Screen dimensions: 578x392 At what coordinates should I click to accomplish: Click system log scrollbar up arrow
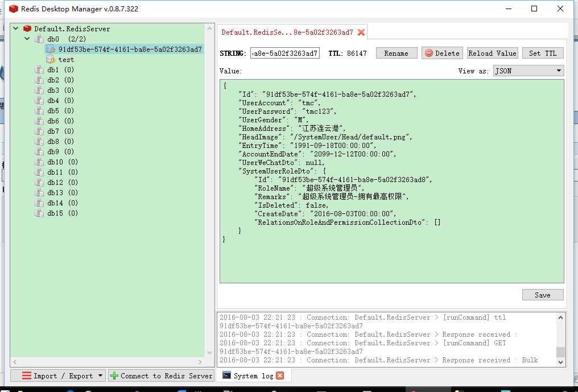point(560,317)
